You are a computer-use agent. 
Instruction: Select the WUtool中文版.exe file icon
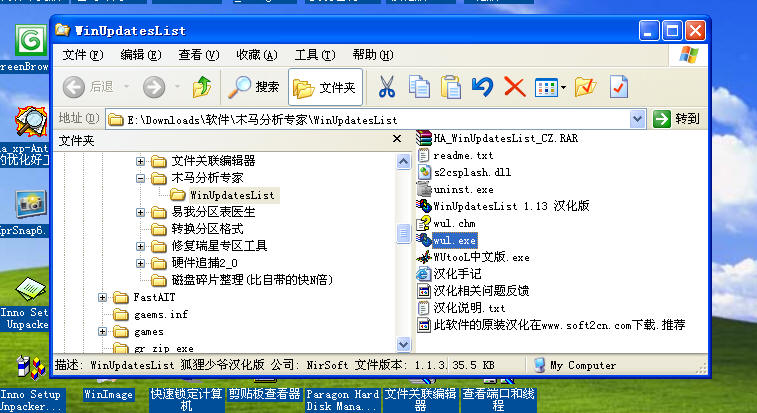coord(424,257)
